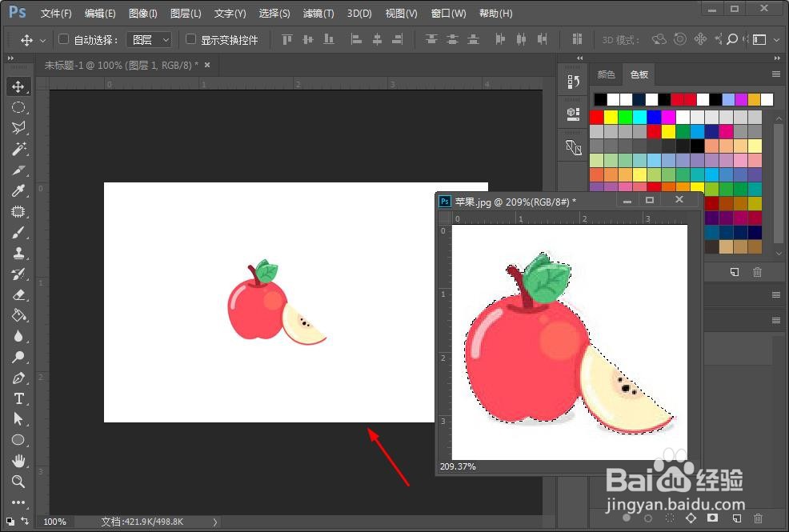Select the Paint Bucket tool
The height and width of the screenshot is (532, 789).
click(18, 315)
